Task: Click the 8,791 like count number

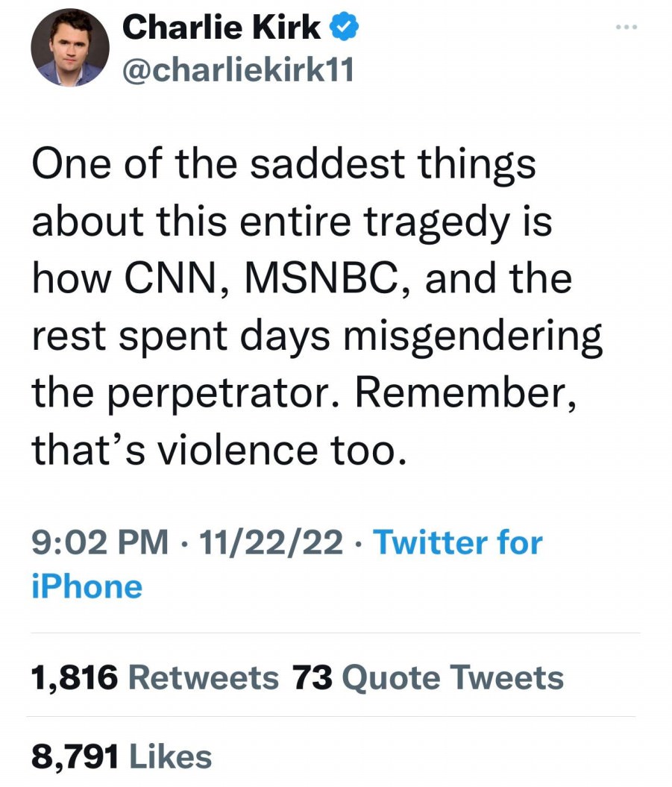Action: click(74, 757)
